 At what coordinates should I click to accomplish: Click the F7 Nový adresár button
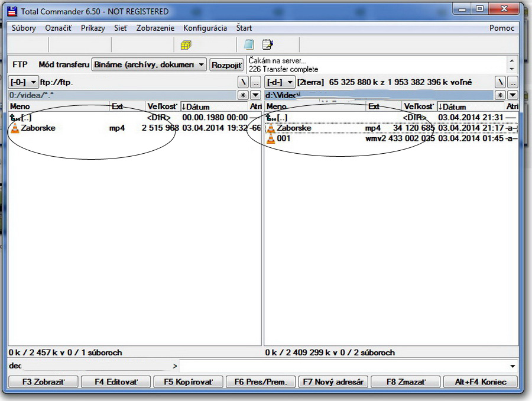(x=333, y=382)
